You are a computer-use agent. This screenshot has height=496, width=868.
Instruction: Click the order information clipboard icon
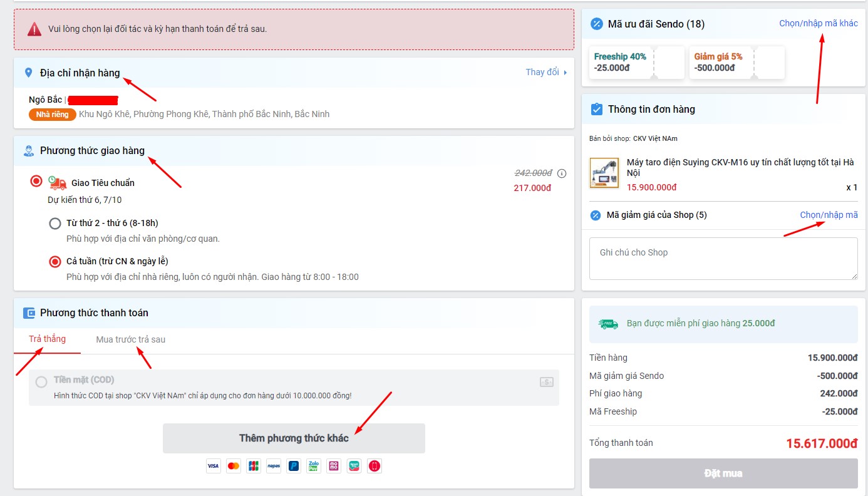597,109
